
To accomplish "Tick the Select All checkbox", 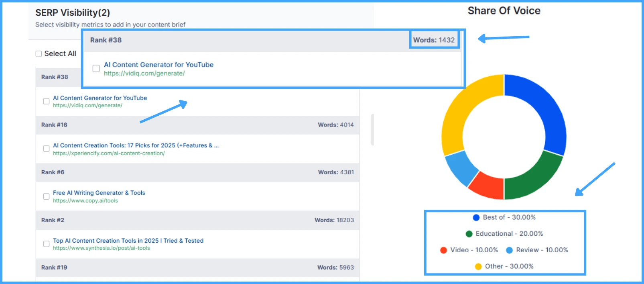I will pos(39,54).
